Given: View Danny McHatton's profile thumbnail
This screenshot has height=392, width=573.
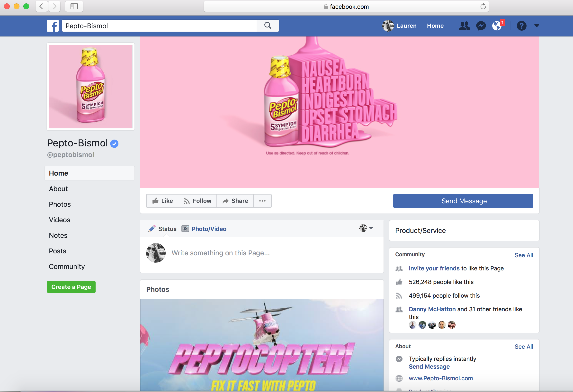Looking at the screenshot, I should coord(413,325).
